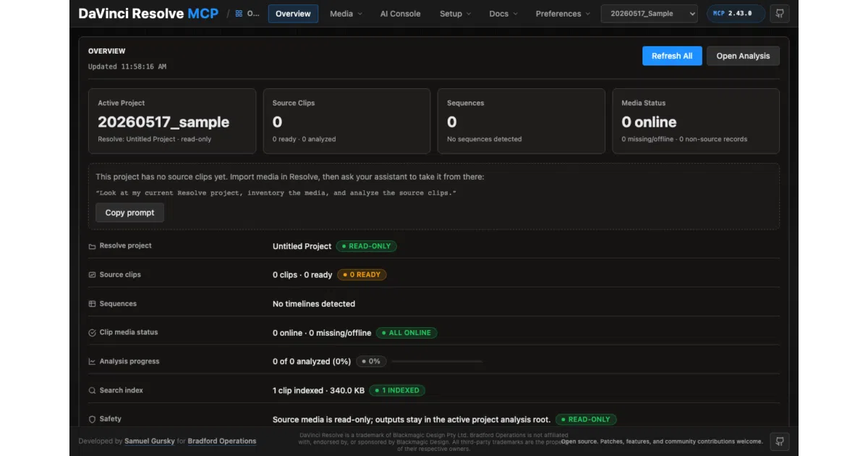The width and height of the screenshot is (868, 456).
Task: Click the folder icon beside Resolve project
Action: 92,246
